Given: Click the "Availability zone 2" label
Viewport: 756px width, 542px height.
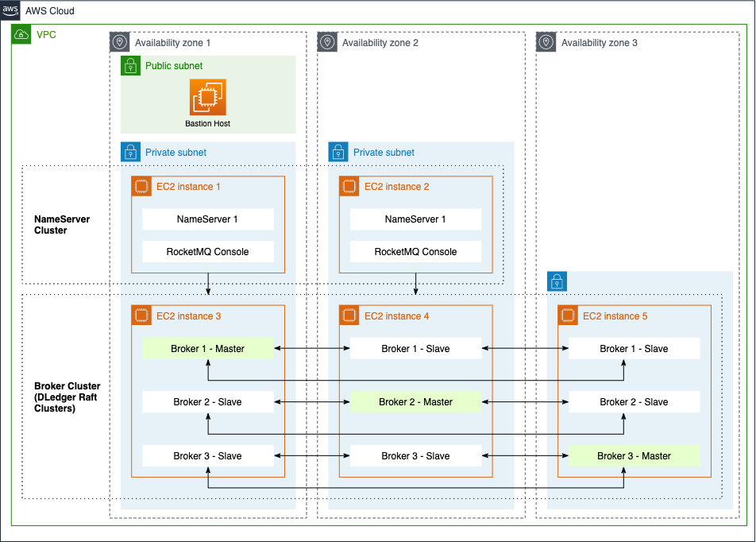Looking at the screenshot, I should pyautogui.click(x=380, y=42).
